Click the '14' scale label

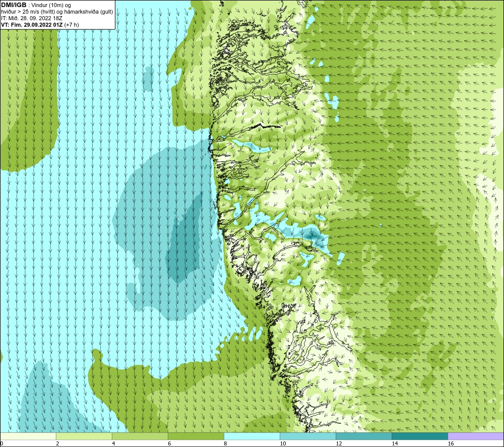click(x=395, y=443)
